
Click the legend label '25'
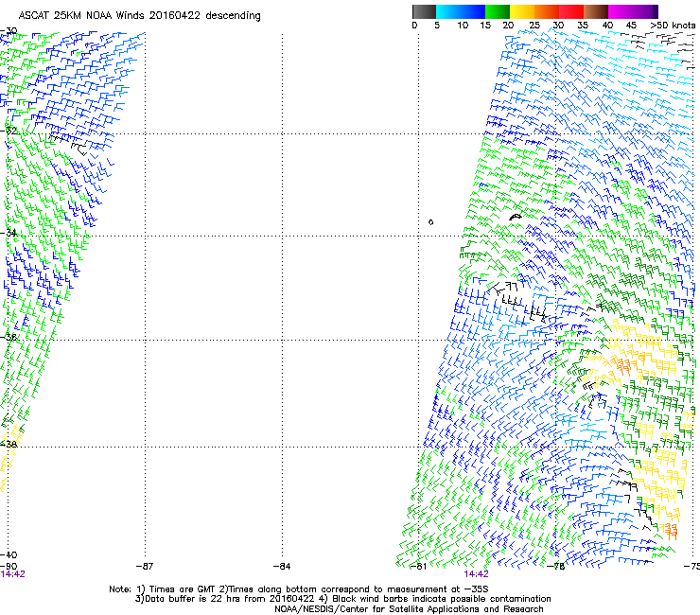(534, 26)
